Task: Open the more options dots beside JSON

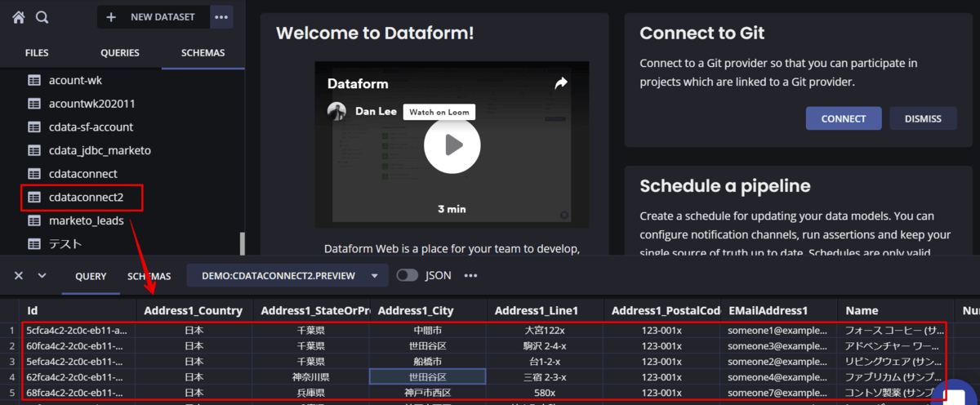Action: pos(470,275)
